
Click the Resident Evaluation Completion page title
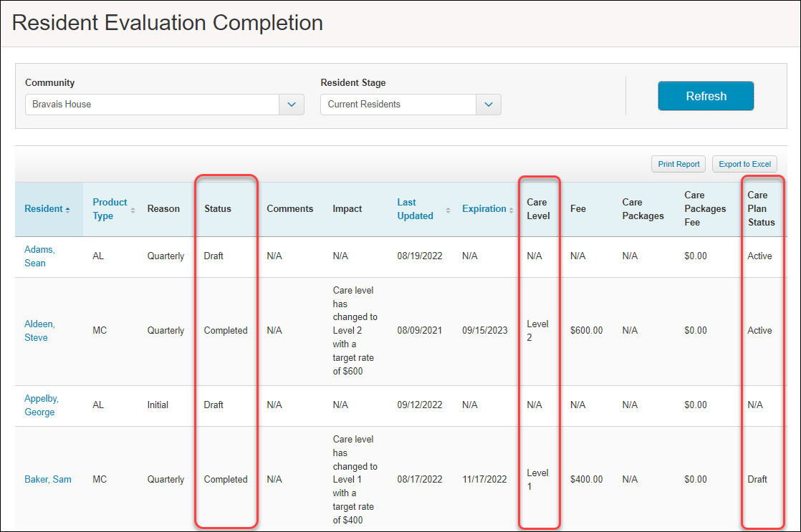[167, 23]
